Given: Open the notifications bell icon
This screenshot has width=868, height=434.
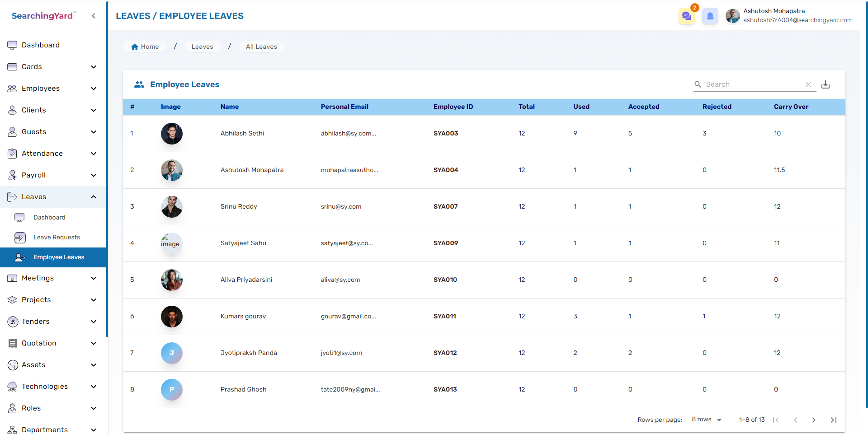Looking at the screenshot, I should tap(710, 16).
